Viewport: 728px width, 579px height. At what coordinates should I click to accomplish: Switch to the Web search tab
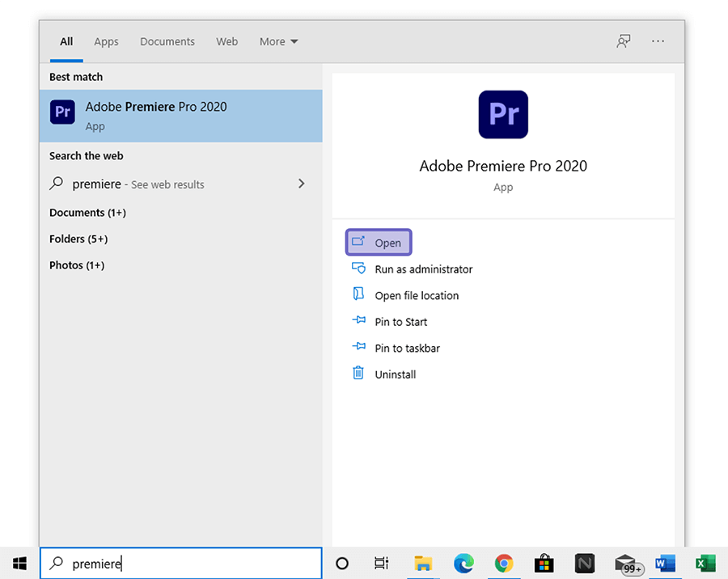tap(227, 41)
